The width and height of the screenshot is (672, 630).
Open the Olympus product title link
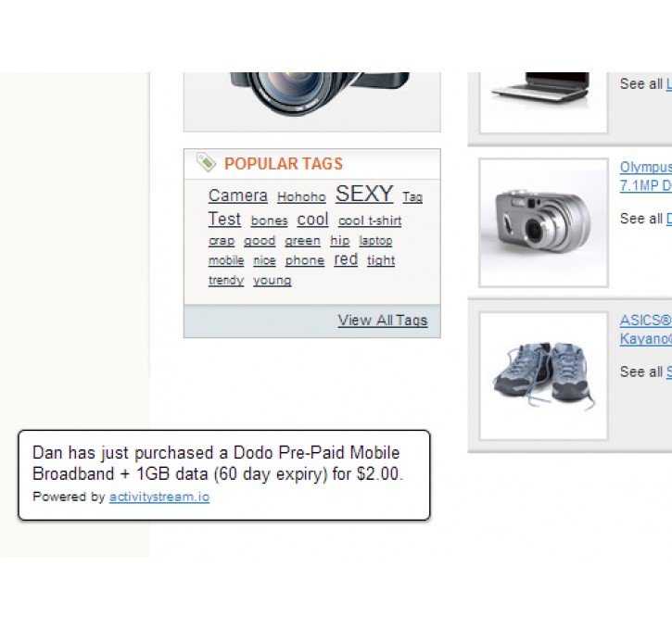pos(645,168)
